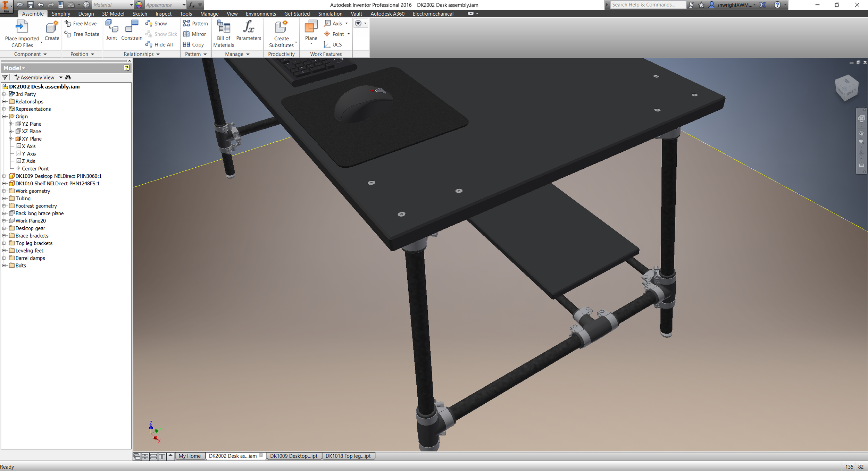This screenshot has width=868, height=471.
Task: Open the Bill of Materials
Action: [x=224, y=33]
